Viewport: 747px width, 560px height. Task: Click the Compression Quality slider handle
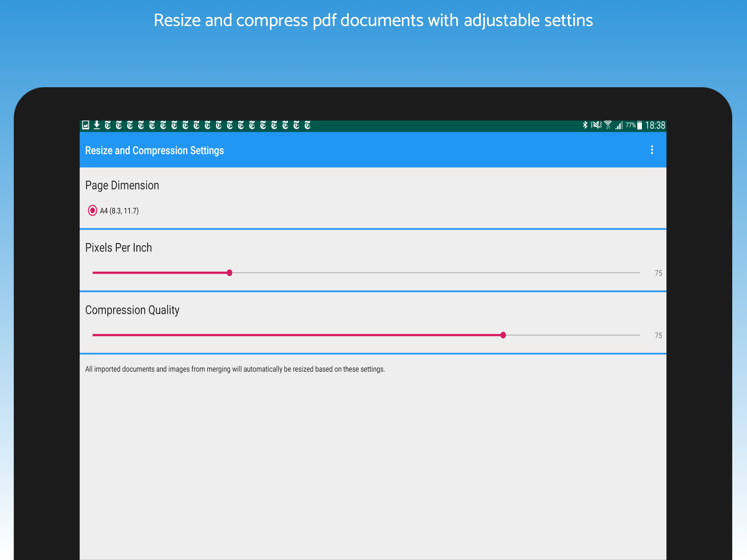[503, 335]
